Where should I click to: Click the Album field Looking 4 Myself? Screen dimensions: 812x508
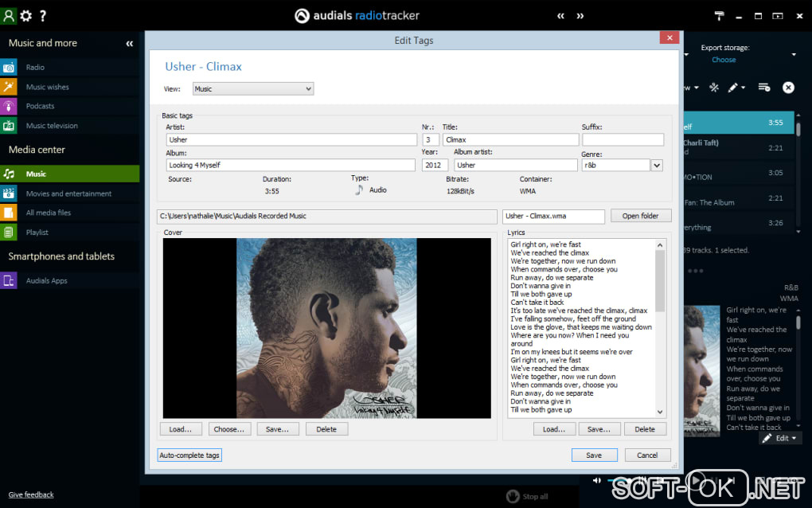point(291,165)
